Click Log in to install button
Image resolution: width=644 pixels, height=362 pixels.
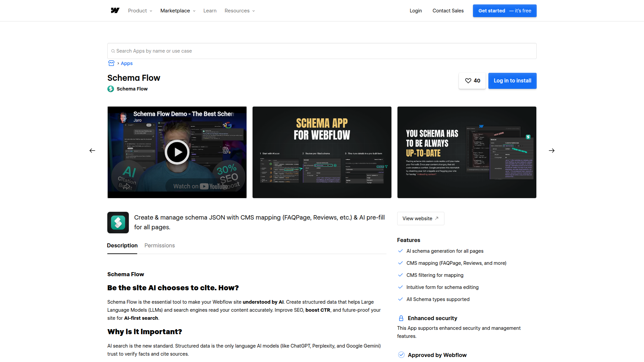[513, 81]
